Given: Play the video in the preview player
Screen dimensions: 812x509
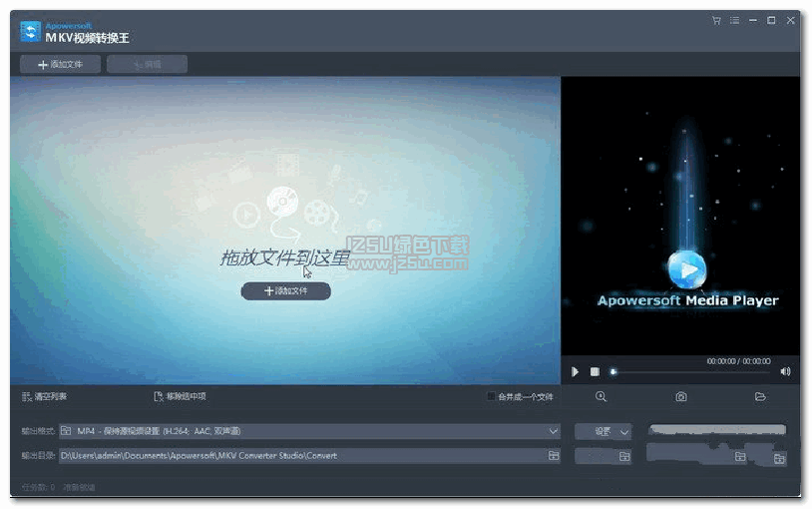Looking at the screenshot, I should (x=575, y=371).
